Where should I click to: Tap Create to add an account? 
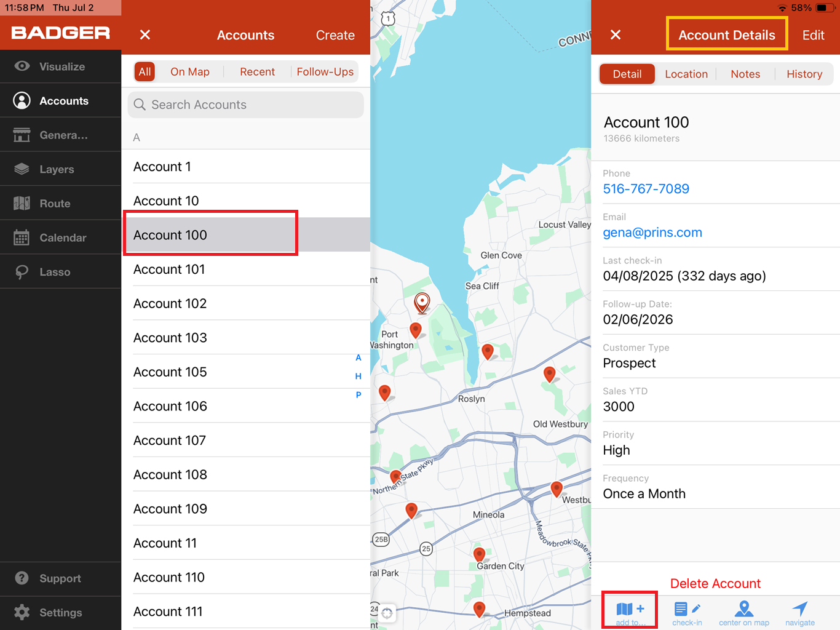click(x=335, y=35)
